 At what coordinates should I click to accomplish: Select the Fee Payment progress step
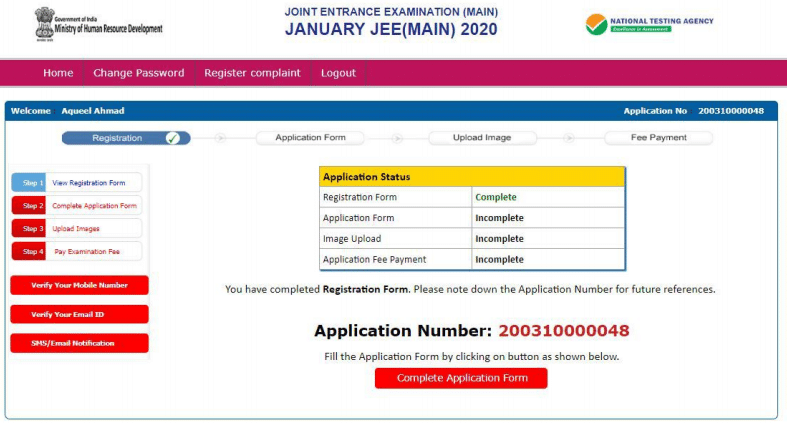658,138
